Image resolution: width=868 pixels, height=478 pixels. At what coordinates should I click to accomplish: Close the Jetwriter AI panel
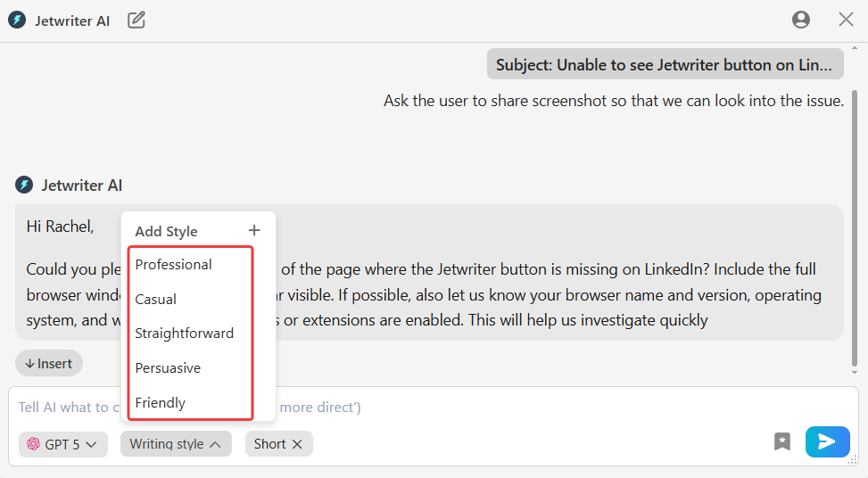point(846,20)
